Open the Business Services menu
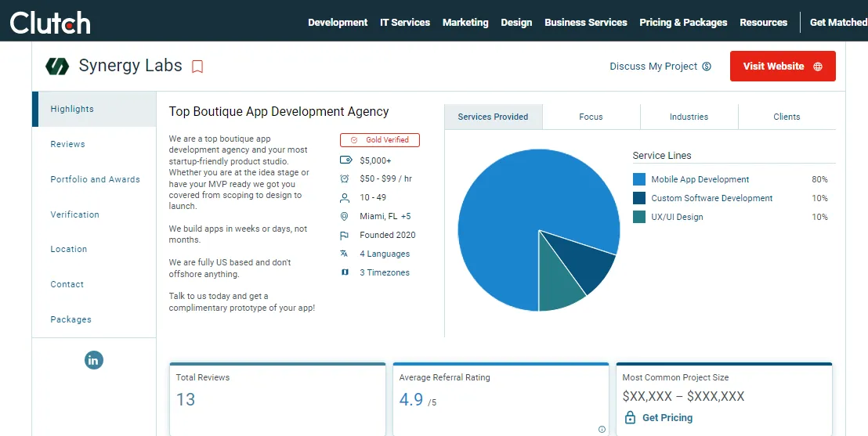Viewport: 868px width, 436px height. (x=586, y=23)
